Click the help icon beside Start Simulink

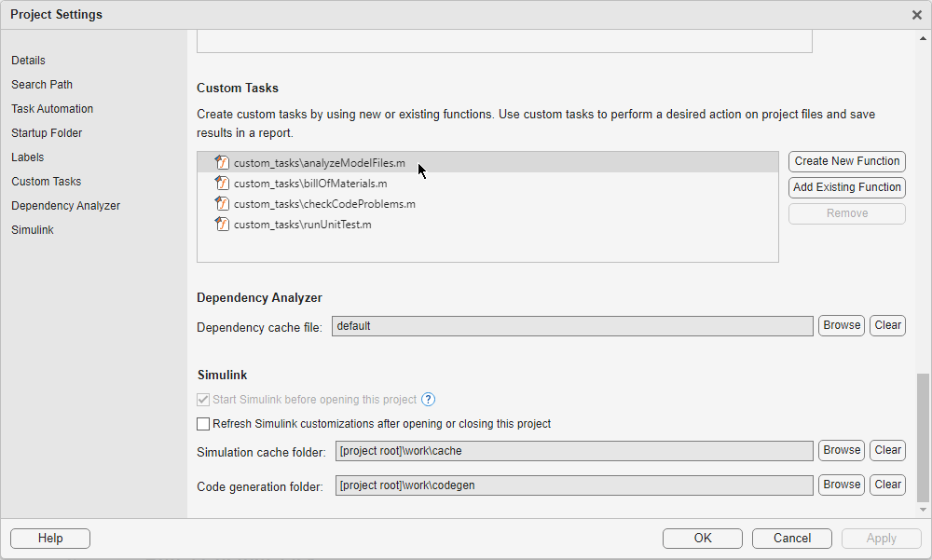[429, 400]
